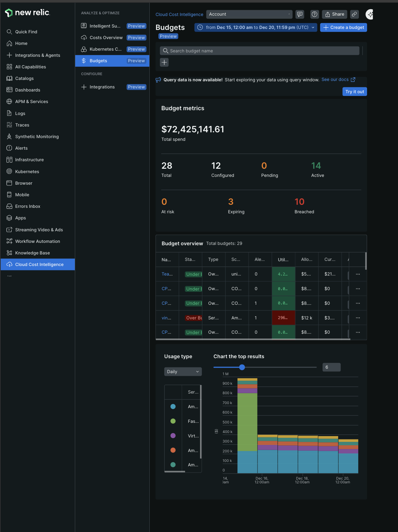Click the plus filter button below search

point(164,62)
